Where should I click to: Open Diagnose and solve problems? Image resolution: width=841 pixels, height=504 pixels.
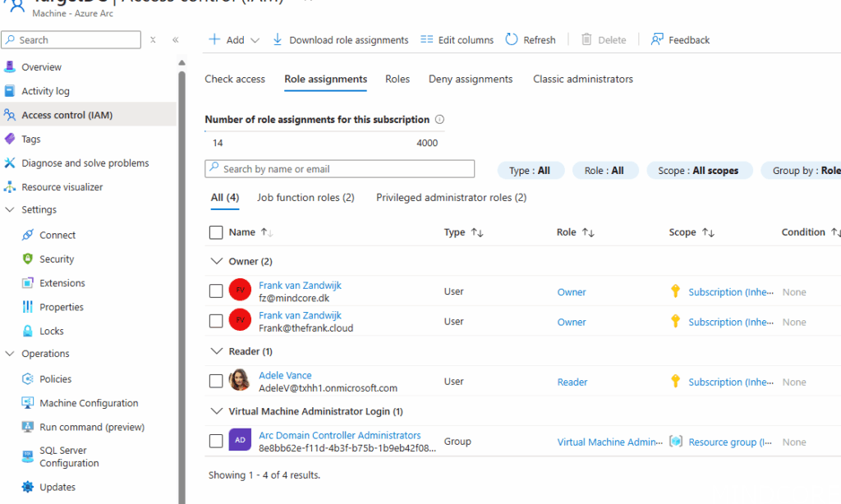coord(85,163)
